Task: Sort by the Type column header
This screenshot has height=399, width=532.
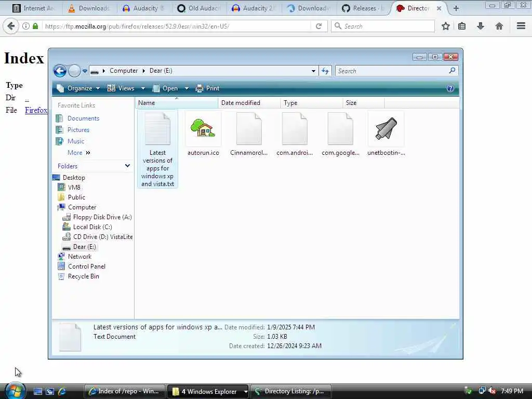Action: (x=312, y=103)
